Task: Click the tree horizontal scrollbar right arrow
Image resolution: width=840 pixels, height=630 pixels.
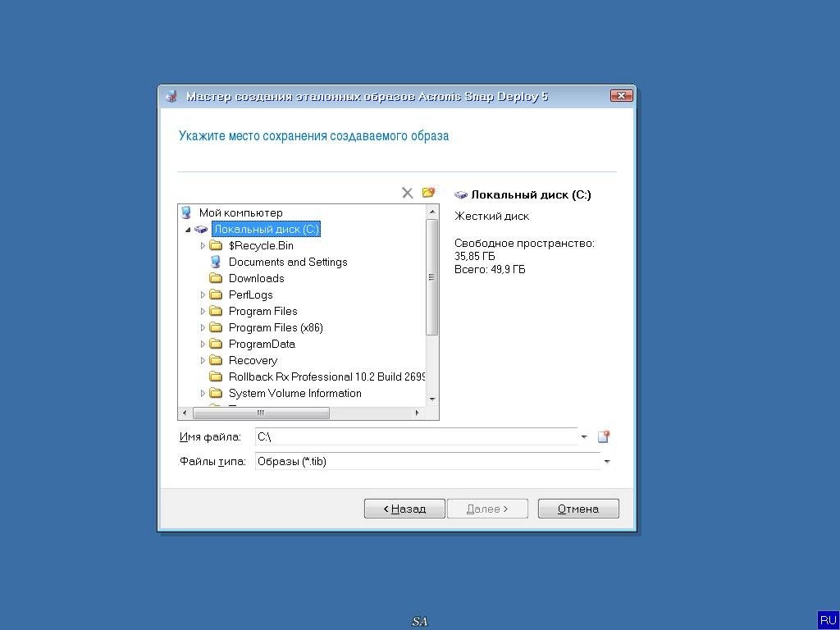Action: [418, 413]
